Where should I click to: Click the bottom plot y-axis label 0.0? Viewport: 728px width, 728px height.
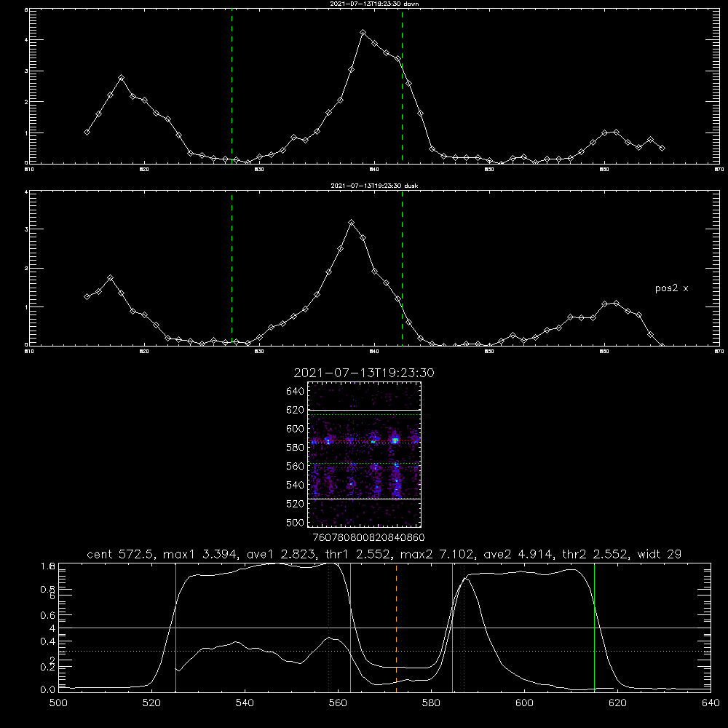tap(47, 689)
